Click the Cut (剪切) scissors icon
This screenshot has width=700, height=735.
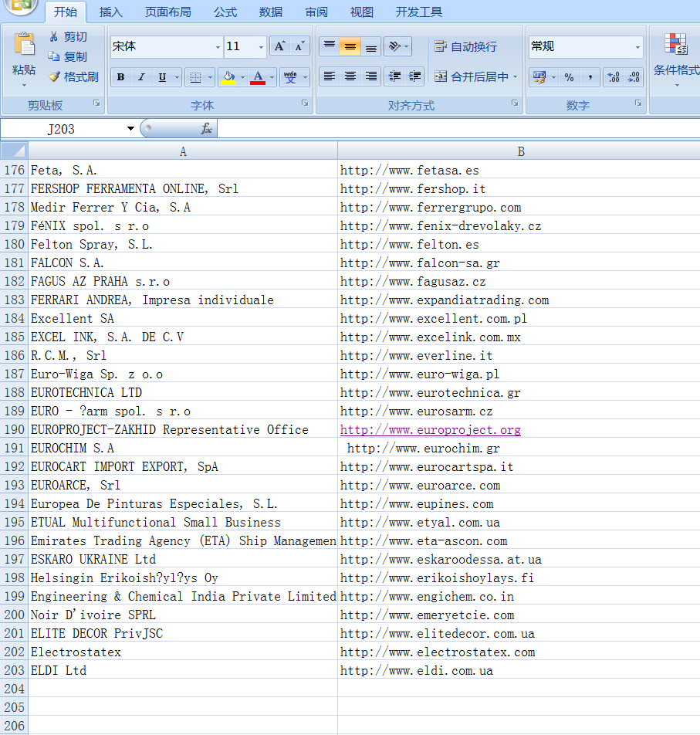pos(54,36)
